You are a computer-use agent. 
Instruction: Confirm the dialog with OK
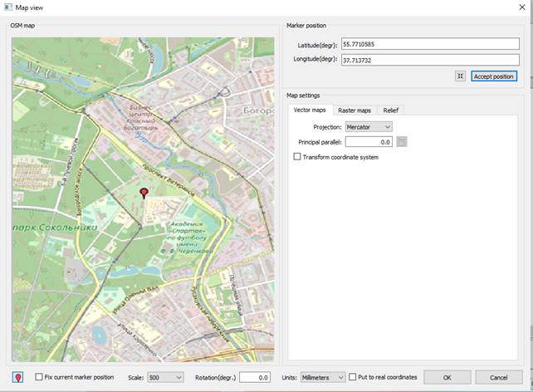point(447,377)
